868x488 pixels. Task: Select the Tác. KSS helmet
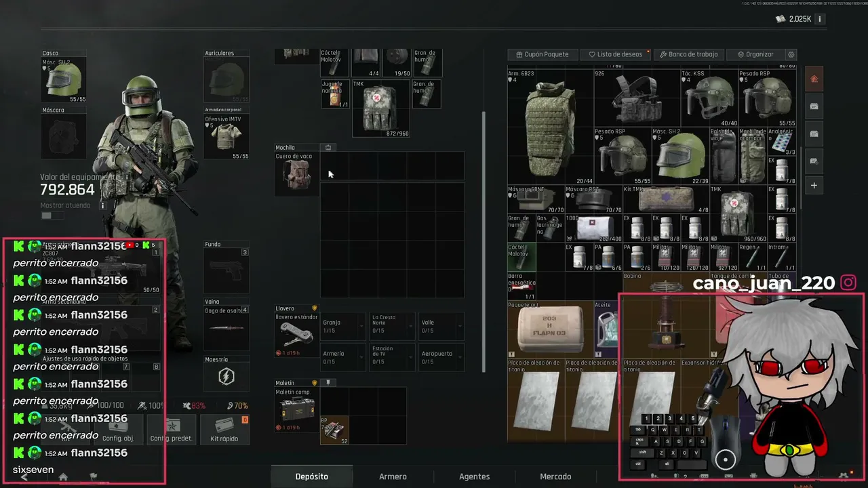pos(709,98)
